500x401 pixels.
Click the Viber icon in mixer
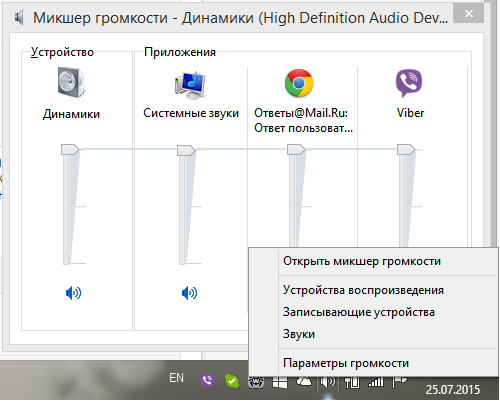[x=409, y=83]
